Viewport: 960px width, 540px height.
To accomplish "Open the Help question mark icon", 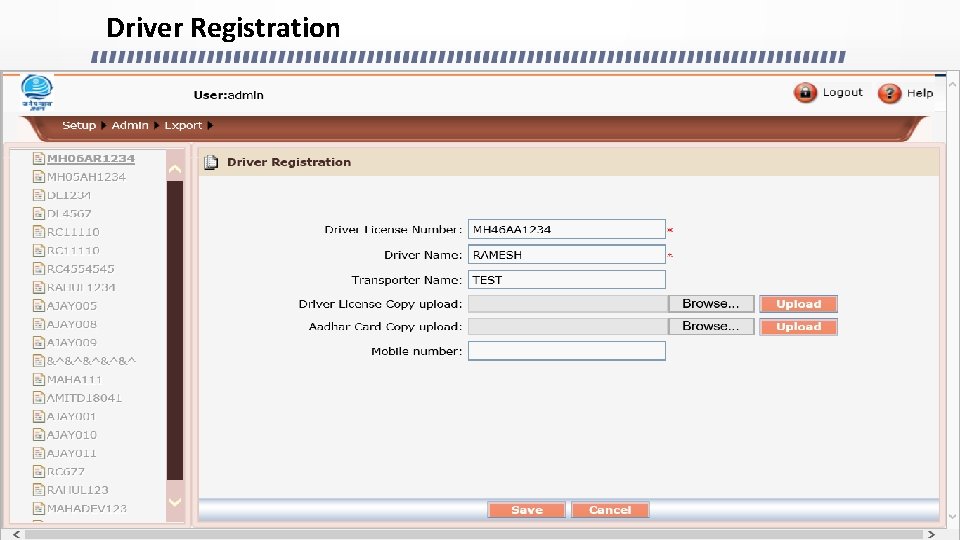I will [x=889, y=94].
